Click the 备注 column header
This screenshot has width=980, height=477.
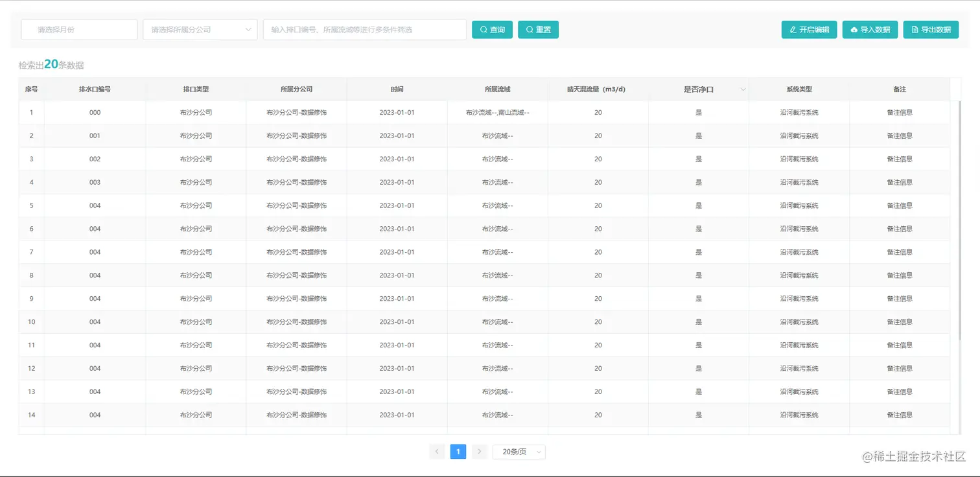[900, 89]
